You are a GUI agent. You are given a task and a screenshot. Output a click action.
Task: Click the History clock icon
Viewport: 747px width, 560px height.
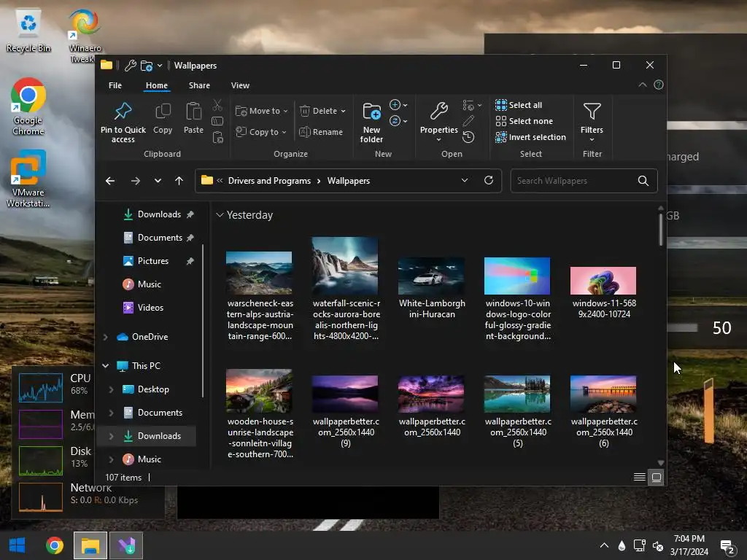[x=468, y=138]
